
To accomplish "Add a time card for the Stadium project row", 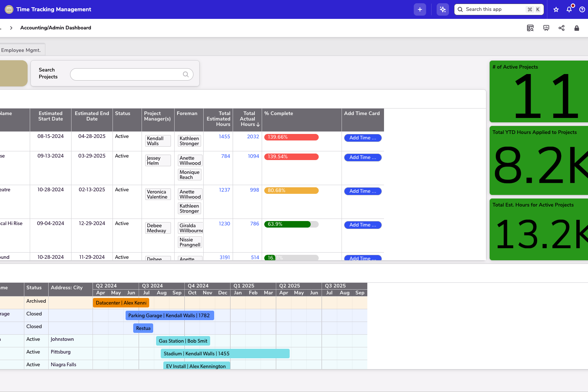I will pos(363,138).
